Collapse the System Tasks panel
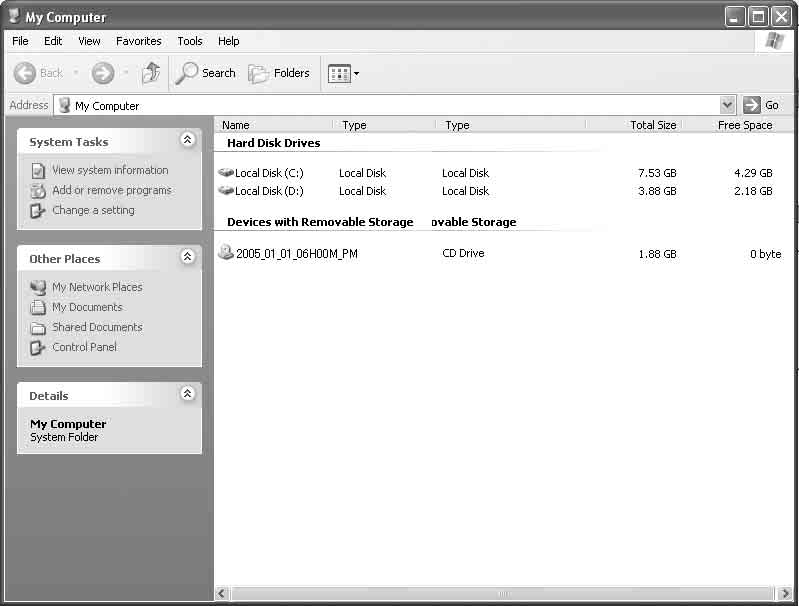The width and height of the screenshot is (799, 606). point(188,140)
